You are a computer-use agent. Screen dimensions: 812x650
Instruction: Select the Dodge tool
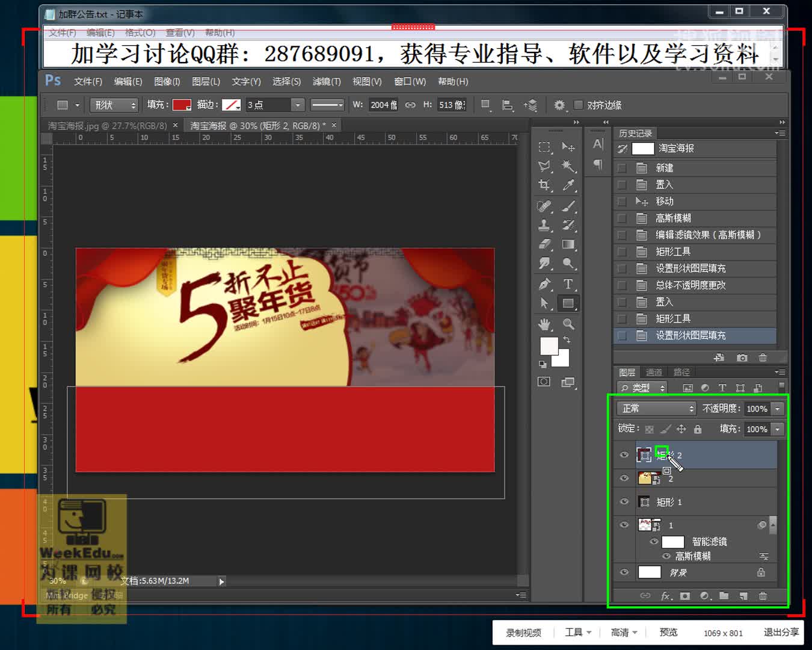click(x=568, y=264)
